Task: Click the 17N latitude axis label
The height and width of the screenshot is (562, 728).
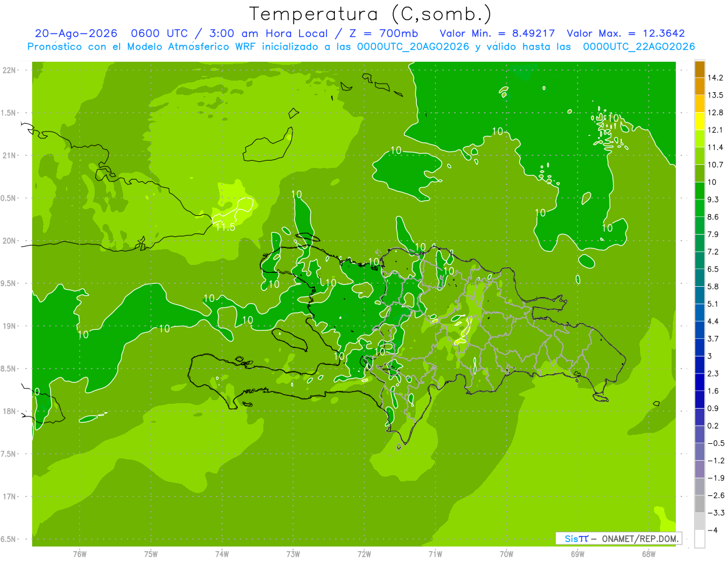Action: [9, 497]
